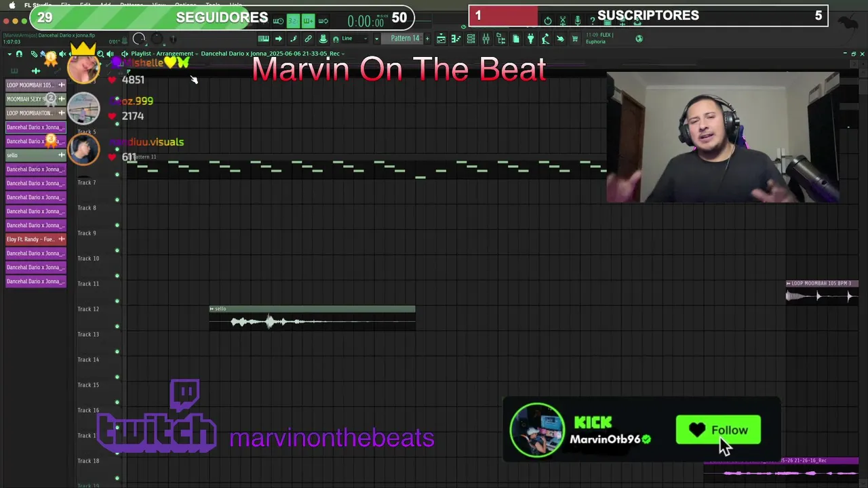Click the question mark help icon

(x=592, y=20)
